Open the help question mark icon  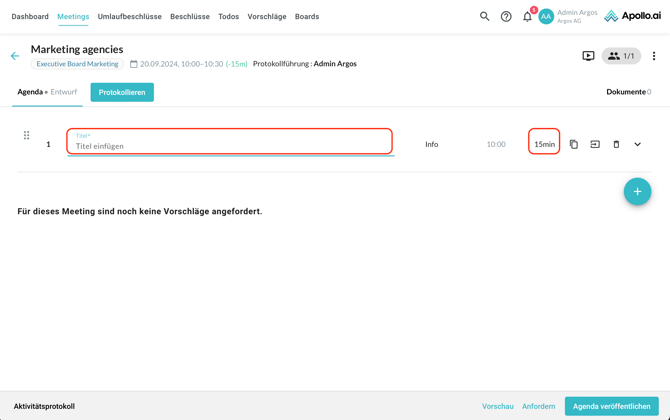click(506, 16)
